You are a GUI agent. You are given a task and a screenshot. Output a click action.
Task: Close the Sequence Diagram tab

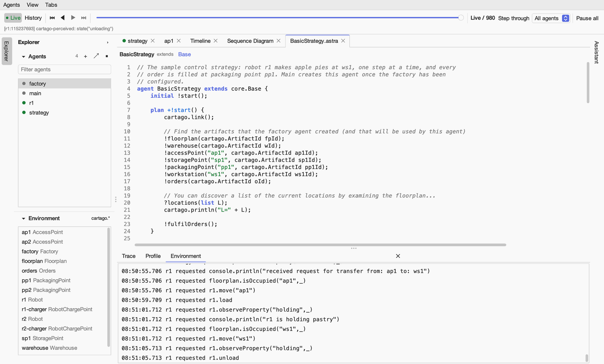(278, 41)
